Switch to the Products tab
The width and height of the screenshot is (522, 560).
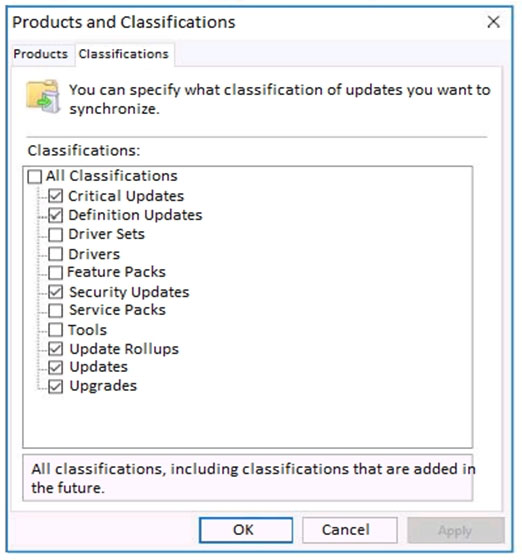coord(40,54)
